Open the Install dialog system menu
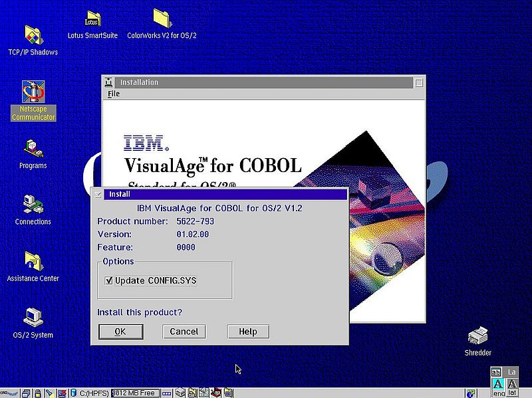The image size is (532, 398). 98,195
